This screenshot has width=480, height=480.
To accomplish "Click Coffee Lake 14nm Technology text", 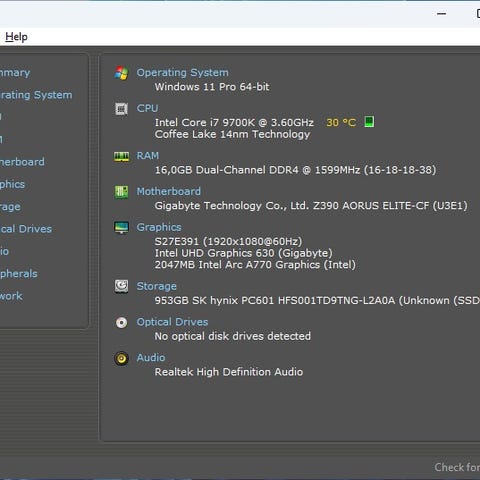I will click(x=232, y=134).
